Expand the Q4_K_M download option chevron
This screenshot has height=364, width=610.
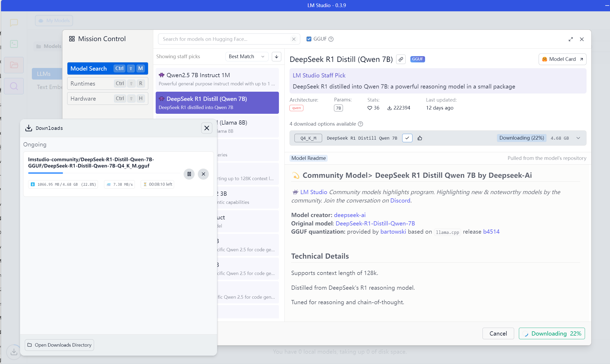coord(578,138)
